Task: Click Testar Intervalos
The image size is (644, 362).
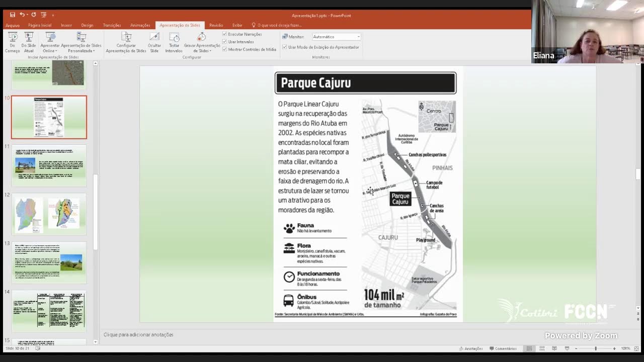Action: click(x=174, y=43)
